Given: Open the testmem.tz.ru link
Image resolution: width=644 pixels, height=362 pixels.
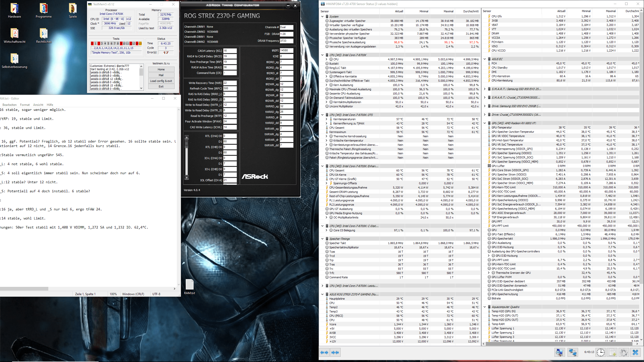Looking at the screenshot, I should pos(161,63).
